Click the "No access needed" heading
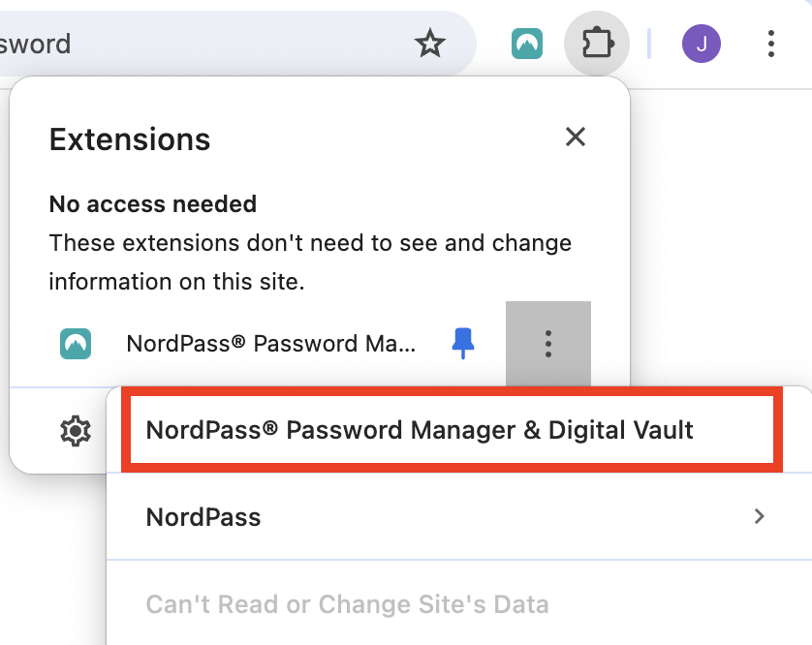This screenshot has width=812, height=645. point(153,204)
